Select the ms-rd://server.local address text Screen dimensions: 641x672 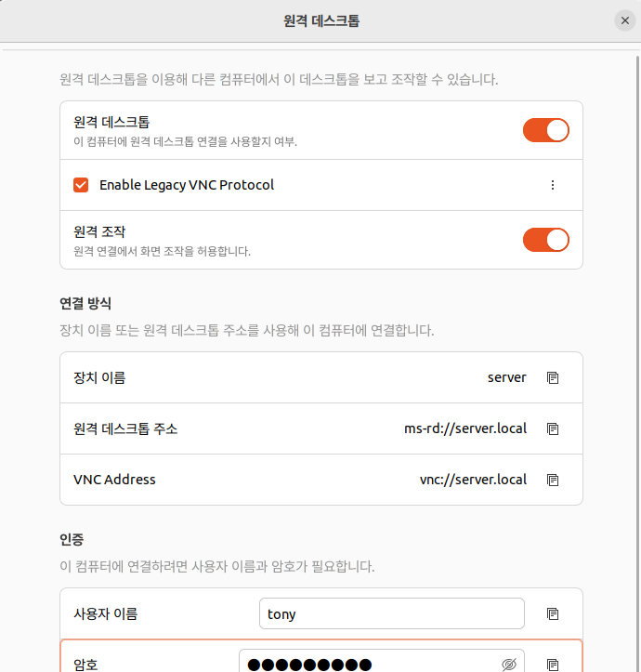465,428
